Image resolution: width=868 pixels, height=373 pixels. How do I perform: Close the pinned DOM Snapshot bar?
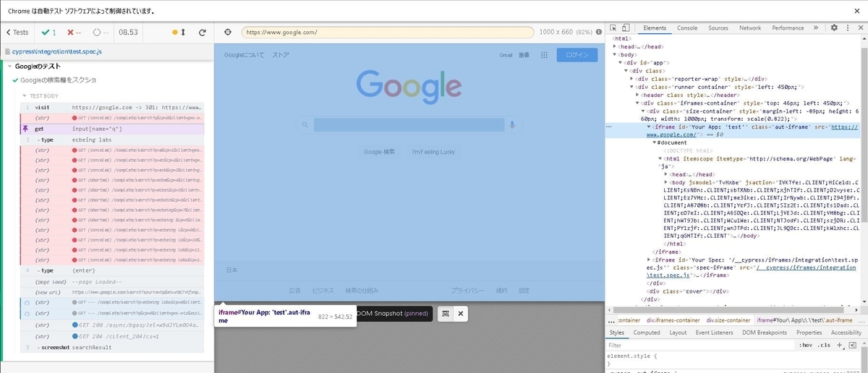[461, 314]
